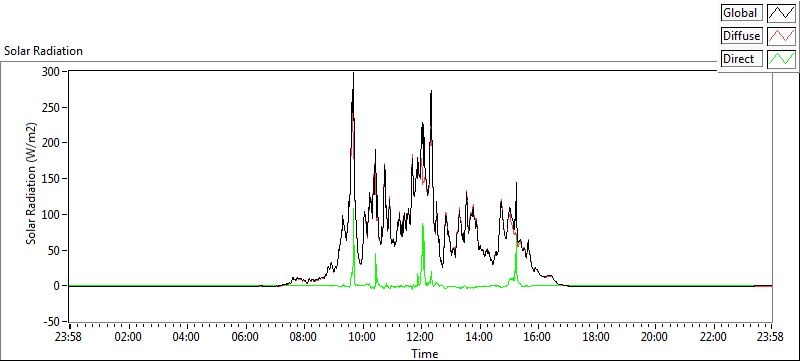Click the direct radiation spike near 12:00
The image size is (800, 361).
coord(422,225)
